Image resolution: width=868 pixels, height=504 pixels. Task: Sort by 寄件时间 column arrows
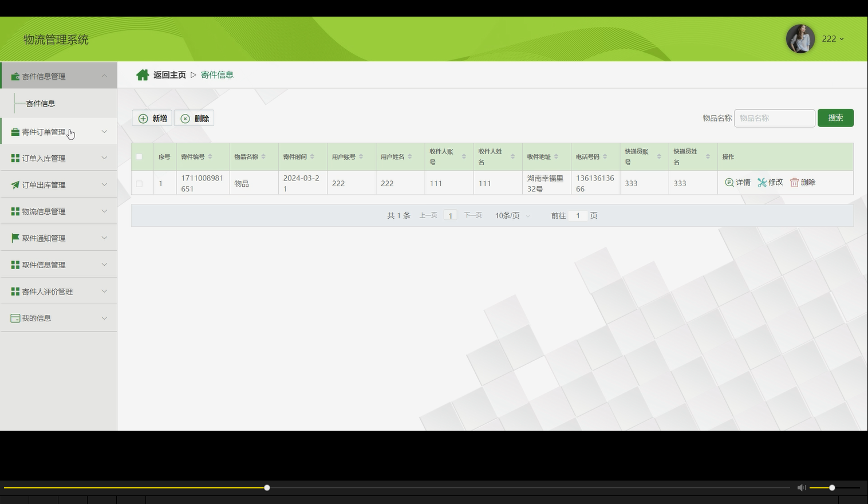pyautogui.click(x=312, y=156)
